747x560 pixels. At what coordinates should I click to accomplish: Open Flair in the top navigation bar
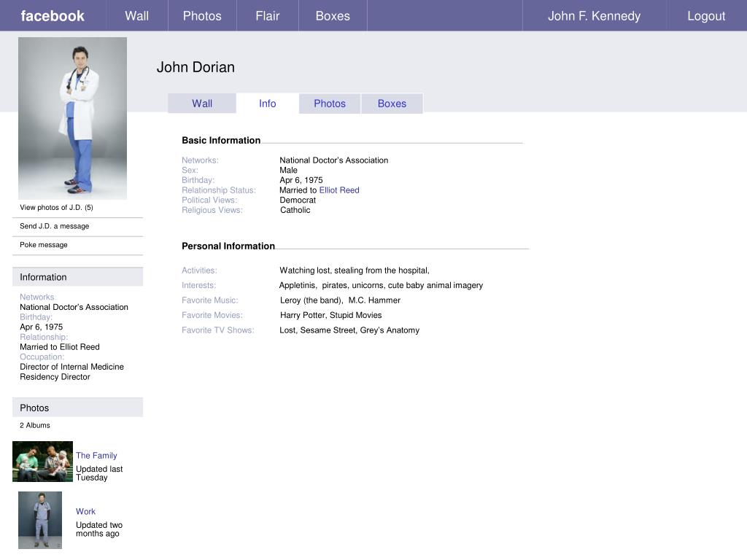coord(267,16)
